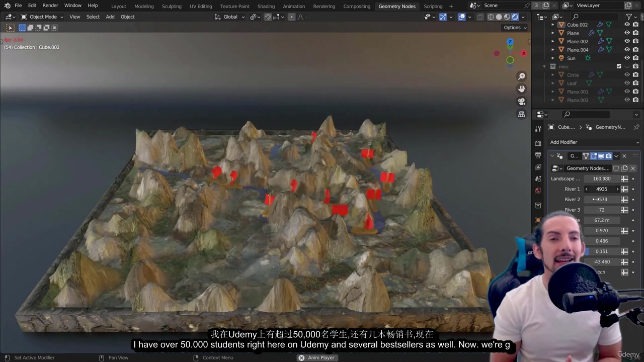Toggle snapping magnet in header
Screen dimensions: 644x362
point(268,17)
